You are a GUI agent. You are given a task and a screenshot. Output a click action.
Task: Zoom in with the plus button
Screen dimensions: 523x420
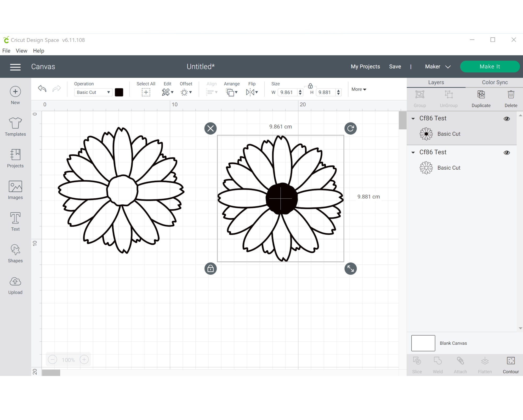(x=84, y=360)
